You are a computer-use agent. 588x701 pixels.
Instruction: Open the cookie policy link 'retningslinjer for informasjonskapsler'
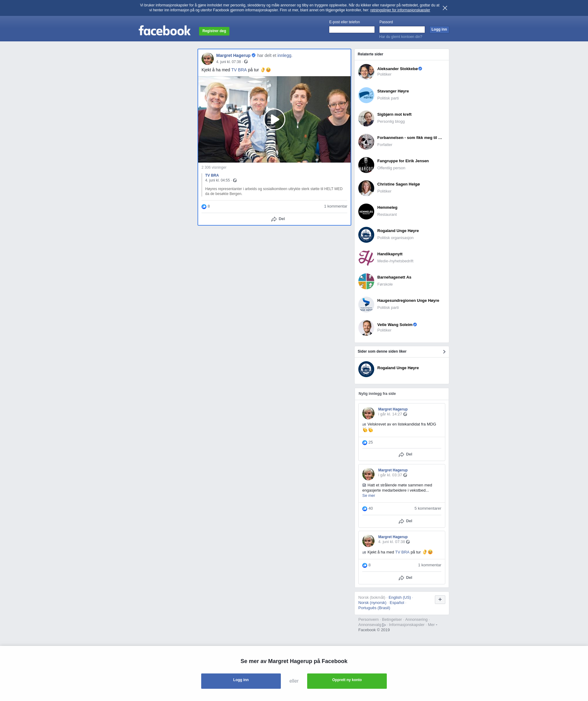(400, 10)
